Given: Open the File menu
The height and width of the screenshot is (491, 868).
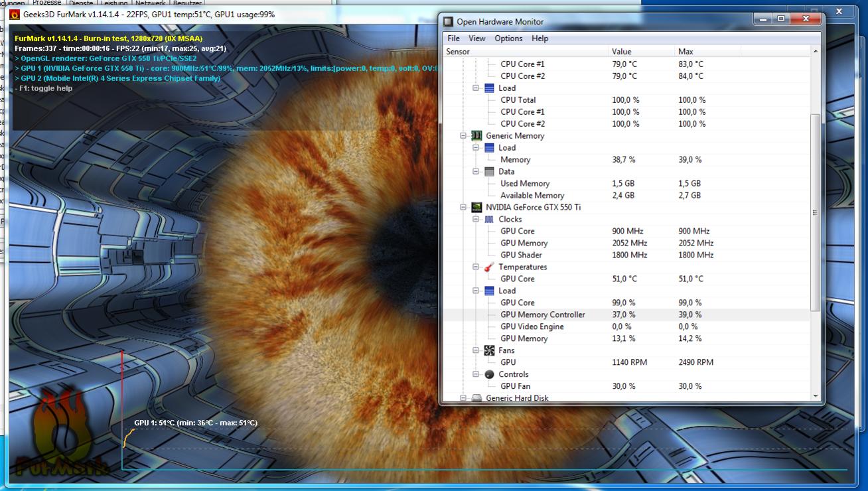Looking at the screenshot, I should (x=453, y=38).
